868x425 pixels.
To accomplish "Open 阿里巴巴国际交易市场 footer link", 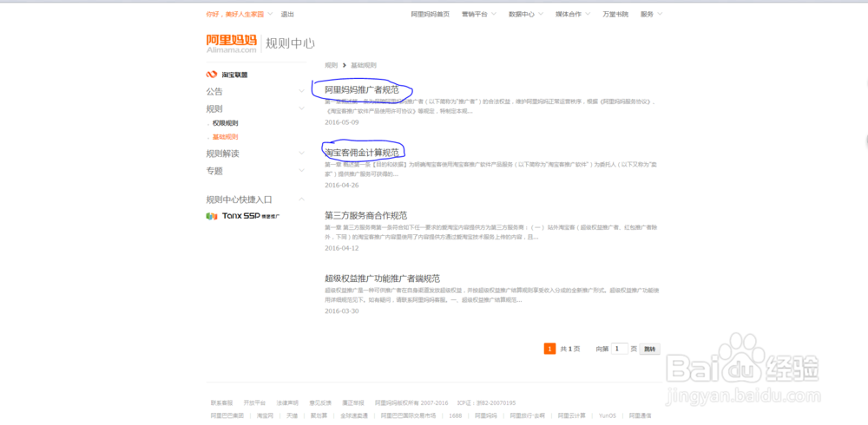I will (409, 415).
